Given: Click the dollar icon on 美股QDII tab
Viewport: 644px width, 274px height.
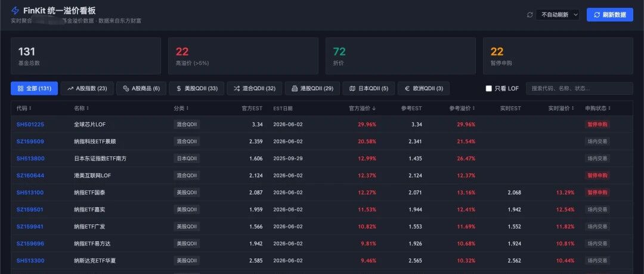Looking at the screenshot, I should pos(179,88).
